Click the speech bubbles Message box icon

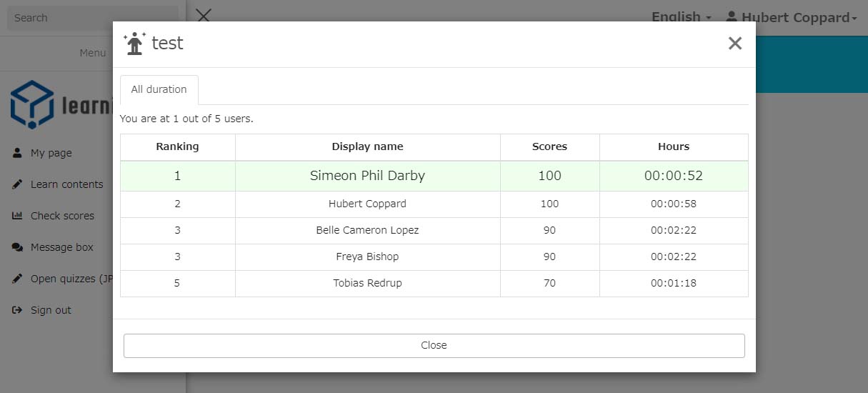click(x=17, y=247)
